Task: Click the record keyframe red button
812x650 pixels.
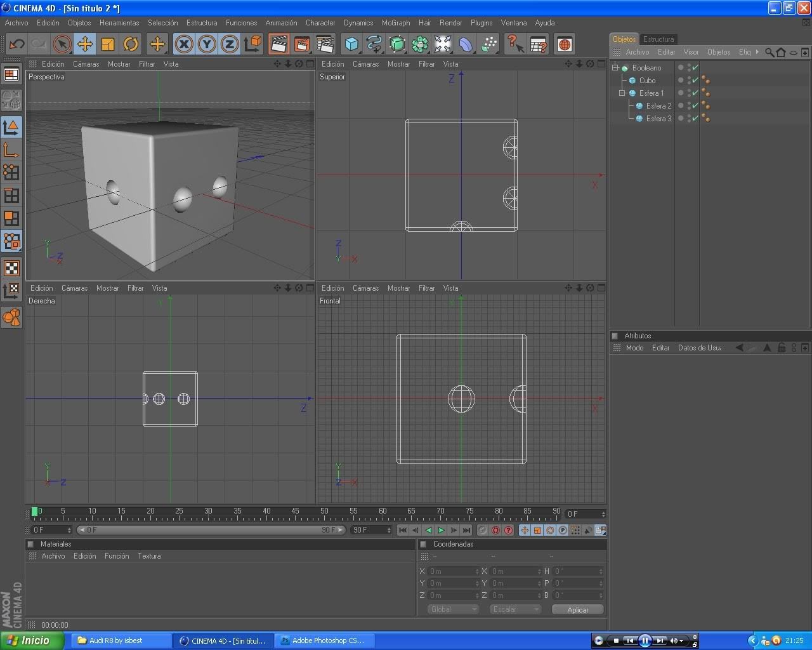Action: tap(495, 530)
